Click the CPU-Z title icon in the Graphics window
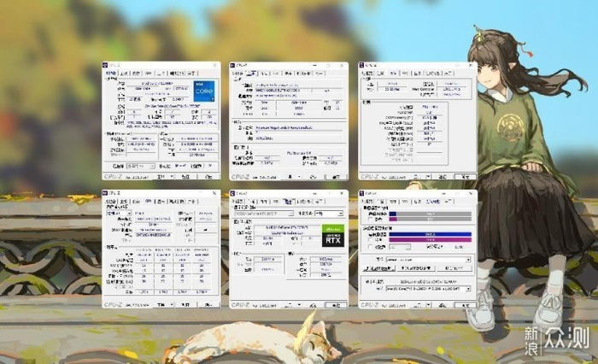This screenshot has height=364, width=598. [x=232, y=193]
